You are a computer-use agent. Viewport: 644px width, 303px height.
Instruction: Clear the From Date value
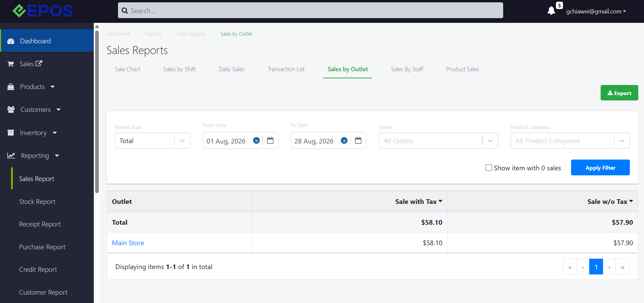(x=256, y=141)
